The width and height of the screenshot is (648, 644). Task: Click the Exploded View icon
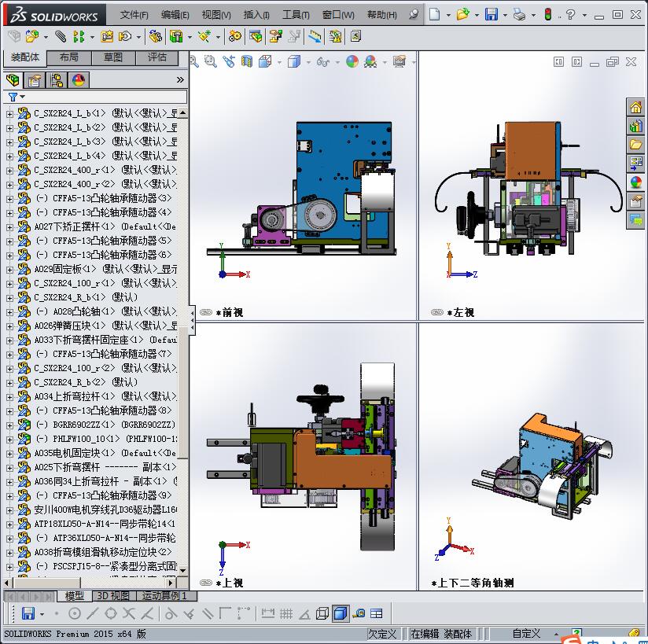[x=275, y=37]
